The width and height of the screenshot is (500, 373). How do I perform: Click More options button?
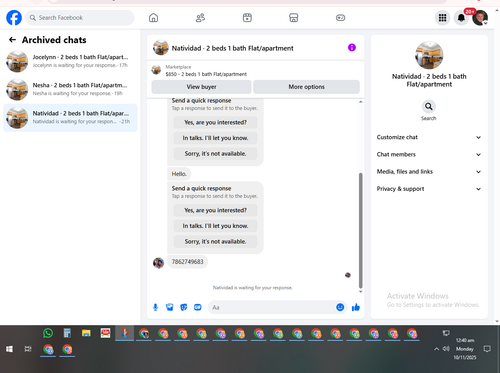pos(306,87)
